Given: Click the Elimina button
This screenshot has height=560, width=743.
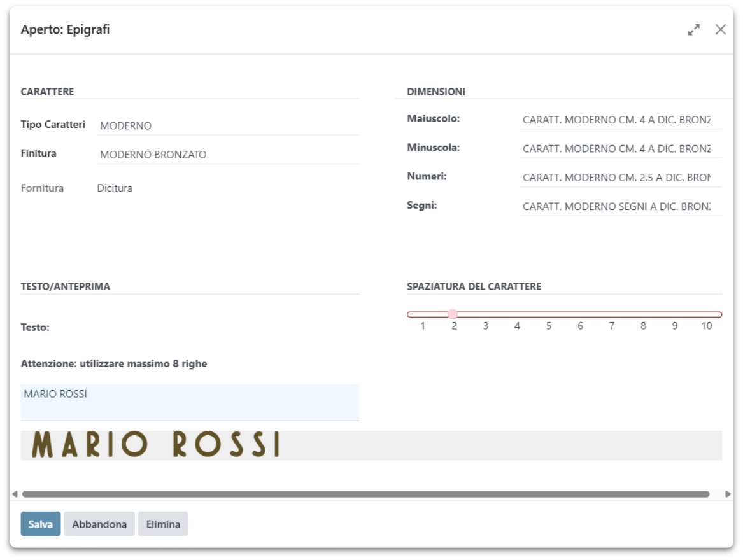Looking at the screenshot, I should (163, 524).
